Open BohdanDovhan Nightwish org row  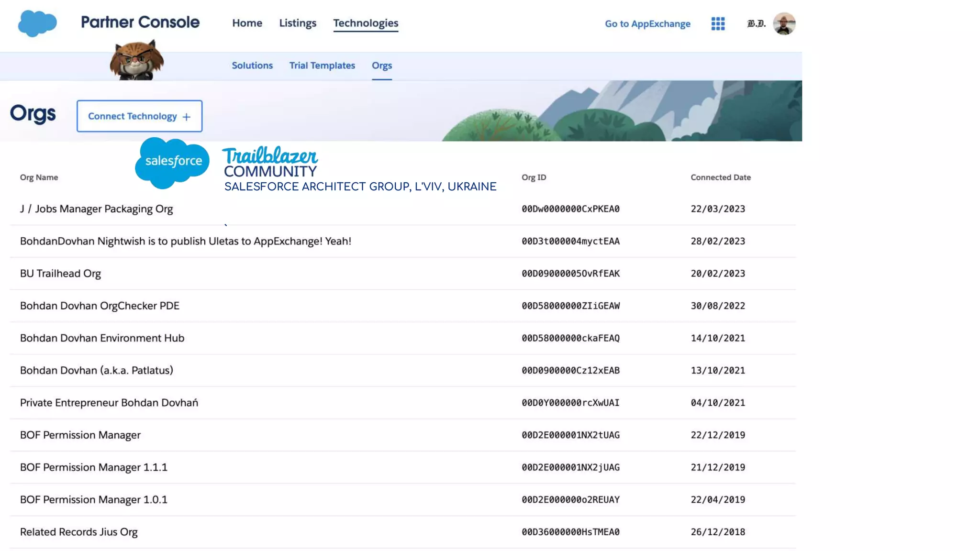tap(402, 241)
